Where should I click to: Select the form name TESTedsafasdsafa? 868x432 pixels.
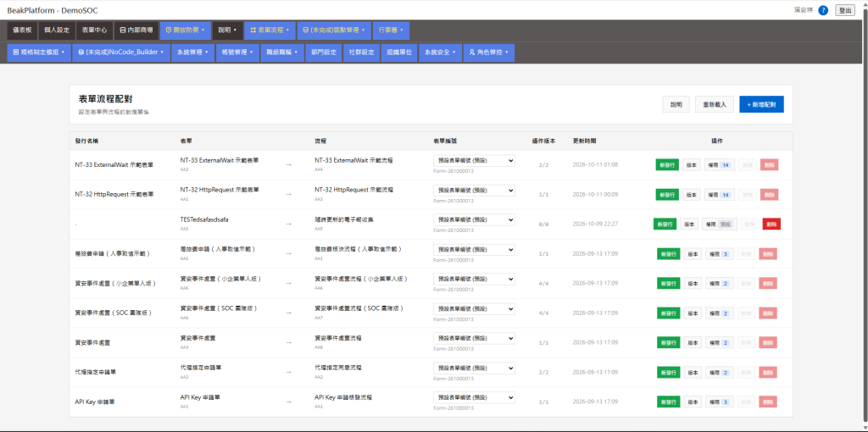(204, 219)
